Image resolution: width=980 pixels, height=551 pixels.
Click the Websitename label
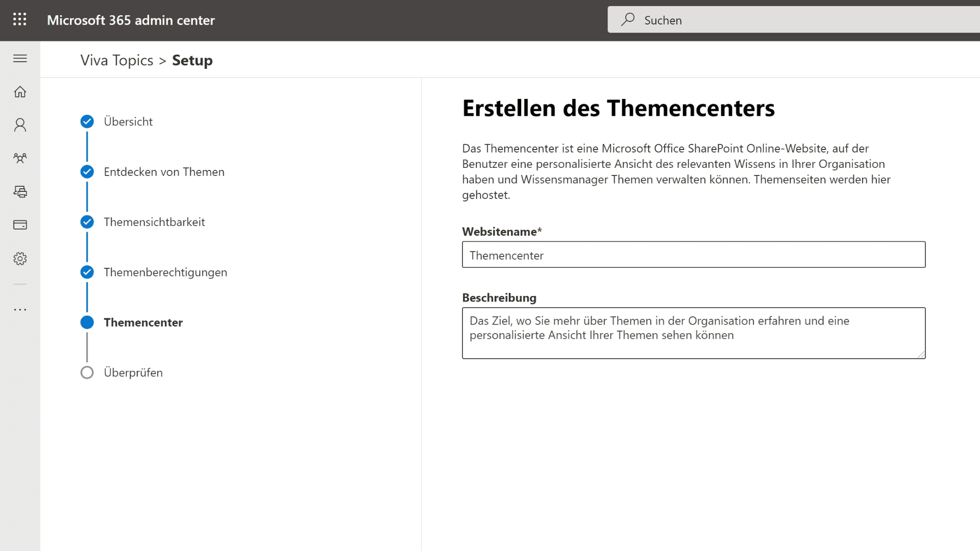(x=502, y=232)
